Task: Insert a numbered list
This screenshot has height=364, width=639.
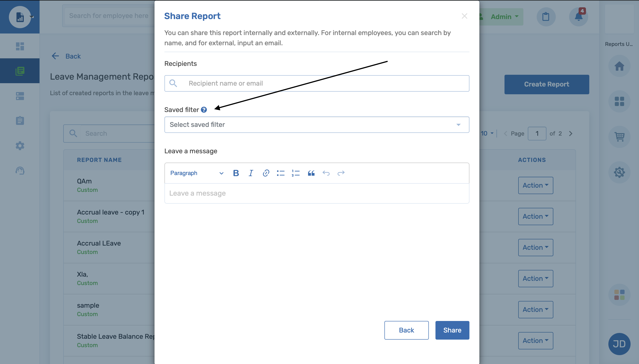Action: [x=296, y=173]
